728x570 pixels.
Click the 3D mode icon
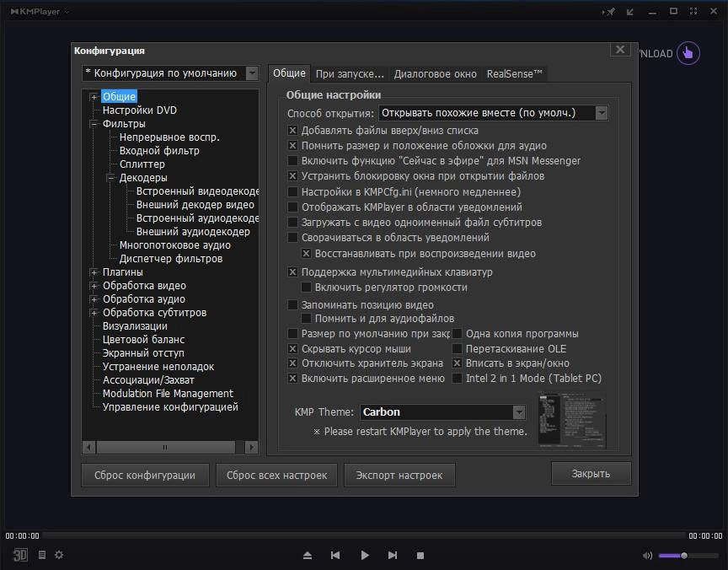pyautogui.click(x=20, y=555)
